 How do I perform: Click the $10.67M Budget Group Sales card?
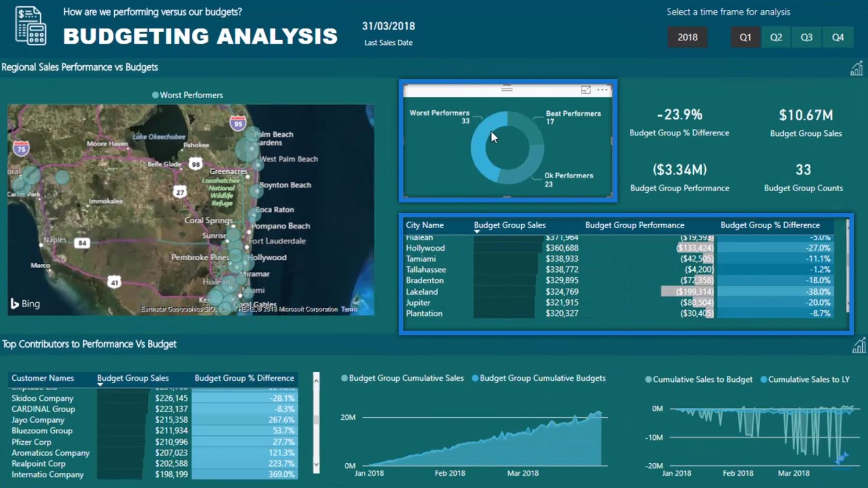806,123
